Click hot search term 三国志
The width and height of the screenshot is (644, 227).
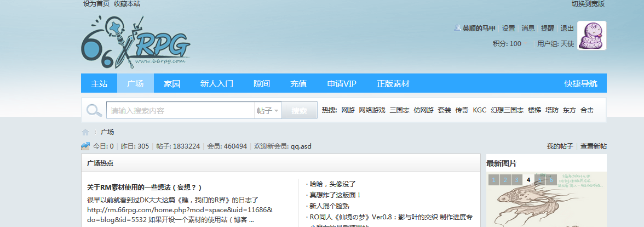point(399,110)
